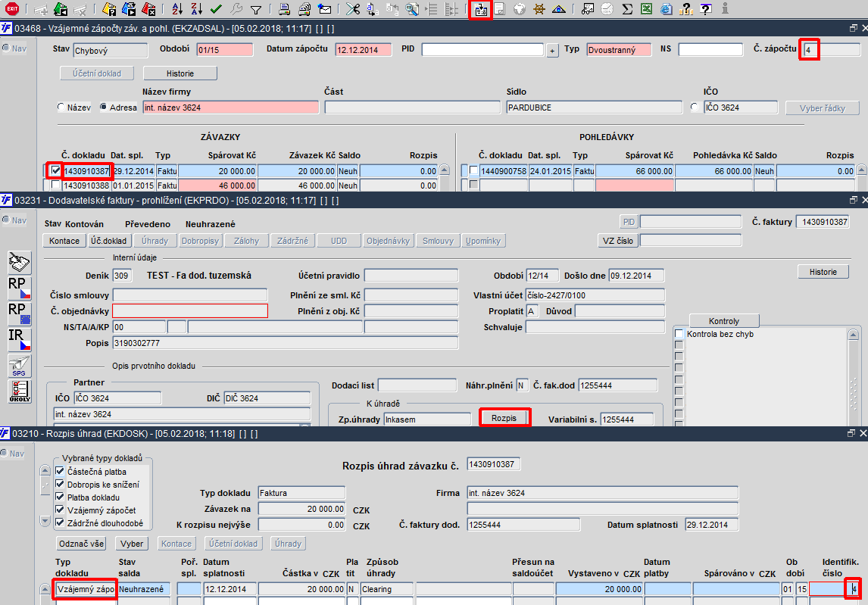Click the Období field 01/15

tap(225, 50)
